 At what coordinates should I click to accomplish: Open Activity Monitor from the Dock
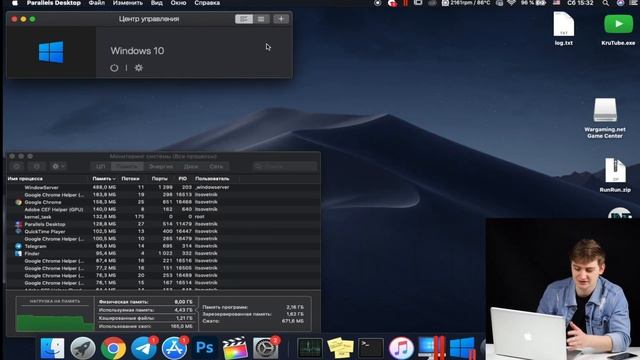tap(310, 348)
